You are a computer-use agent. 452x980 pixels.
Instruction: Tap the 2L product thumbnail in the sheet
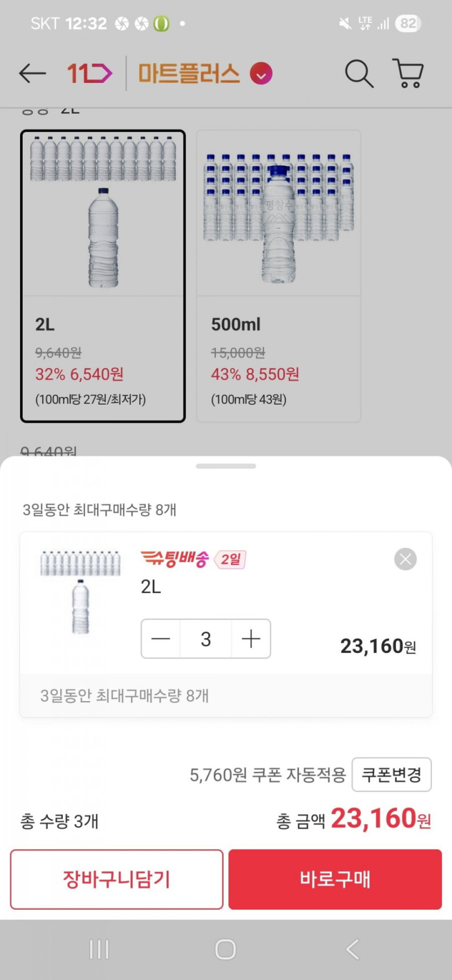point(80,592)
